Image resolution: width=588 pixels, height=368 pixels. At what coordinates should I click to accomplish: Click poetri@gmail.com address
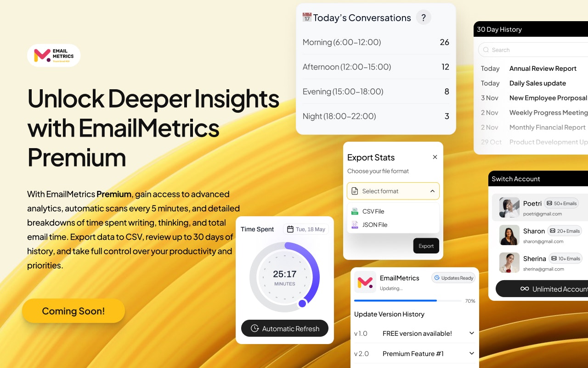click(542, 214)
